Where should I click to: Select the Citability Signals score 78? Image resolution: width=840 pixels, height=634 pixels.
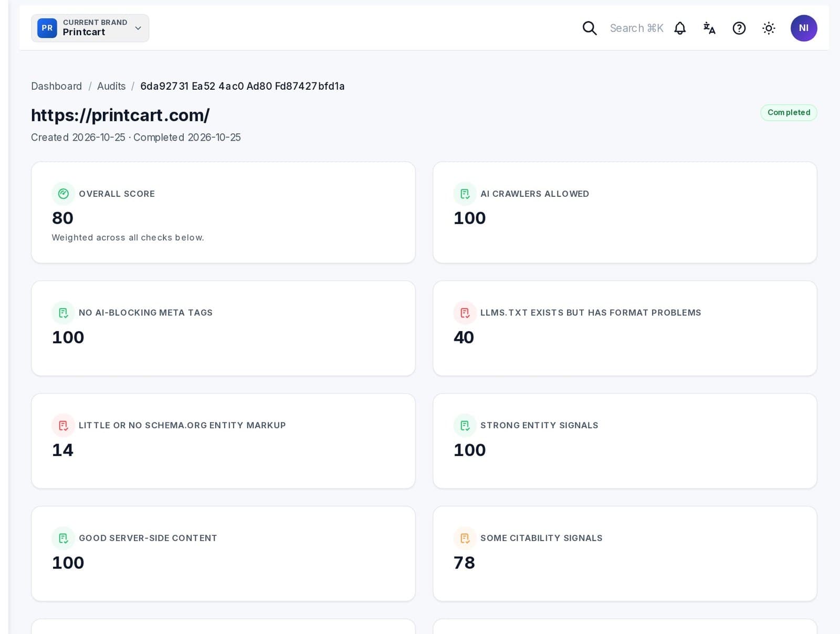coord(464,563)
